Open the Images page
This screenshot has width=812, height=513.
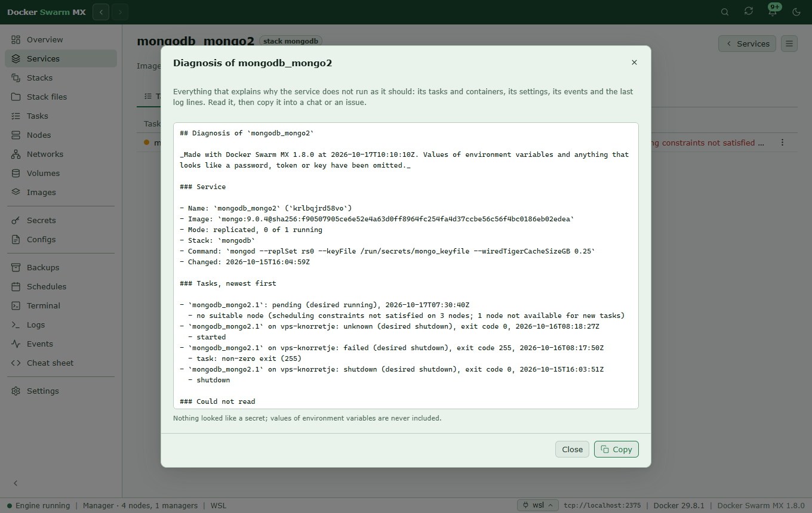(61, 192)
